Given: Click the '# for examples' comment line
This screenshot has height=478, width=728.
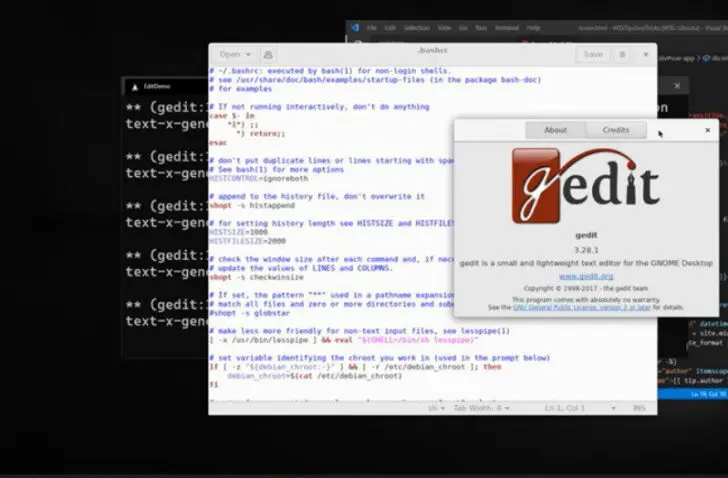Looking at the screenshot, I should 240,89.
